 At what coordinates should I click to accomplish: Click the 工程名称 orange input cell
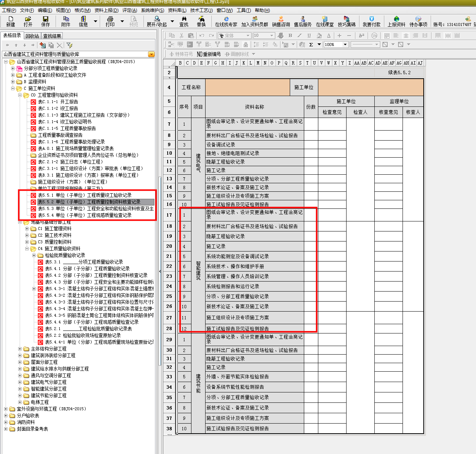[x=247, y=87]
